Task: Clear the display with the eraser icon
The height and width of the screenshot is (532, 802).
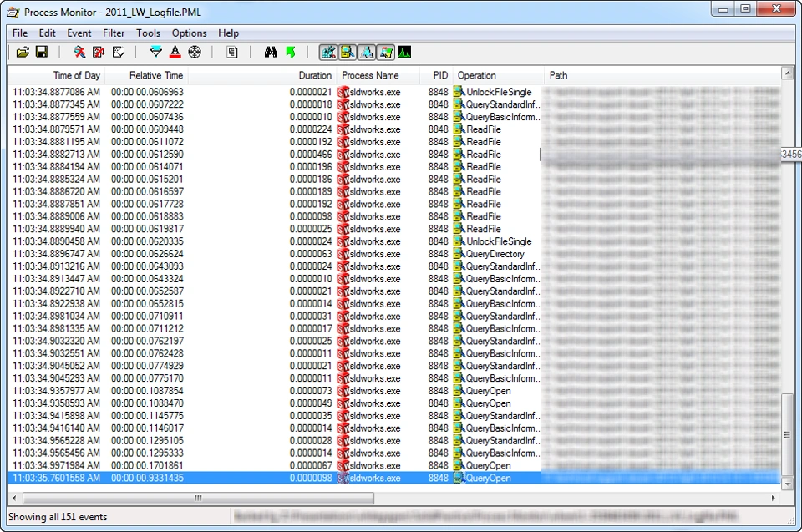Action: coord(118,52)
